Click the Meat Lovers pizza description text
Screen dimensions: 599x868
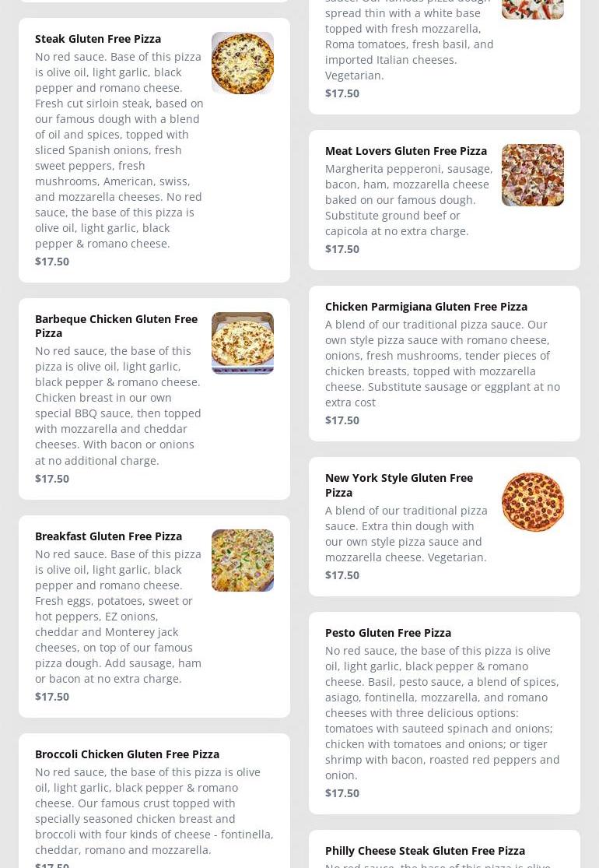coord(408,200)
